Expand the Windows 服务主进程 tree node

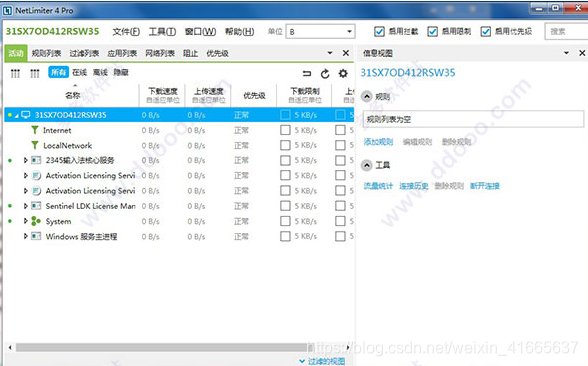tap(26, 236)
